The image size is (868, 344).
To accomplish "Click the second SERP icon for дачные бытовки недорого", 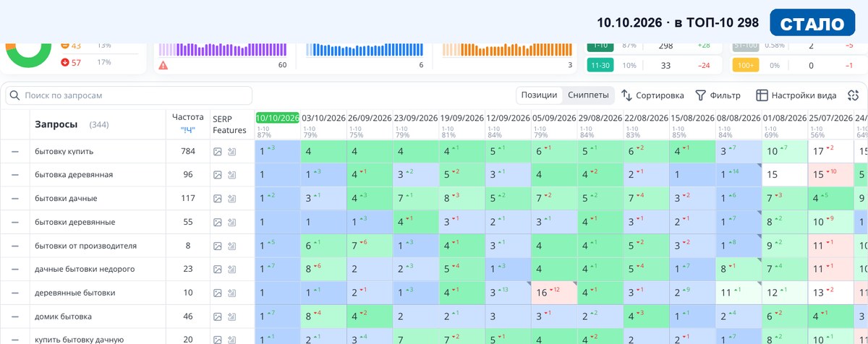I will click(x=232, y=270).
